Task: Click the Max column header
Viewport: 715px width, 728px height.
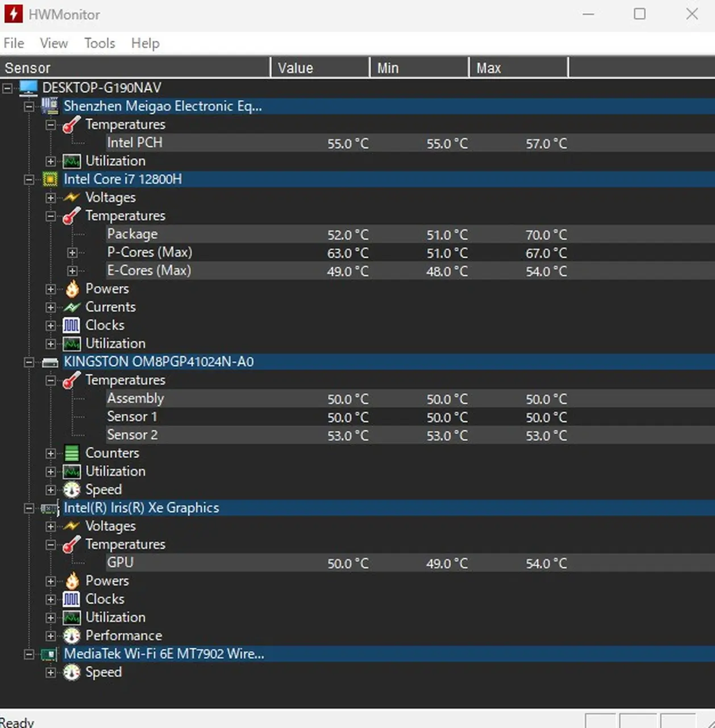Action: 517,68
